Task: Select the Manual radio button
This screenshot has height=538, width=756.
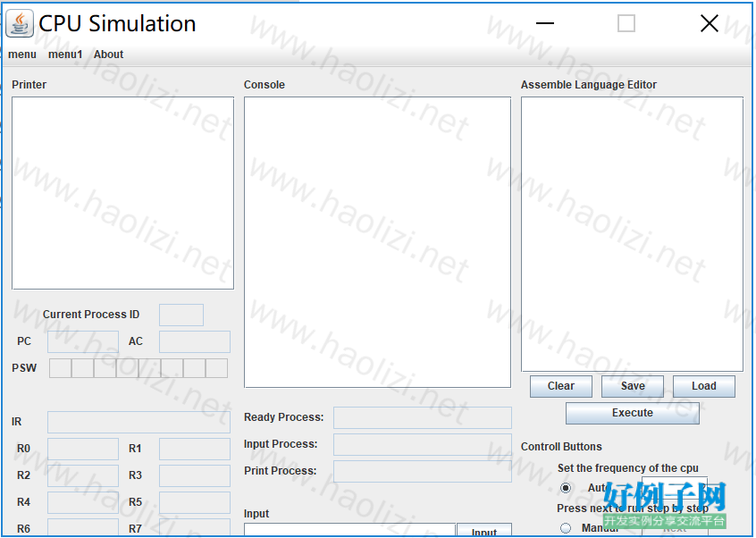Action: (x=566, y=528)
